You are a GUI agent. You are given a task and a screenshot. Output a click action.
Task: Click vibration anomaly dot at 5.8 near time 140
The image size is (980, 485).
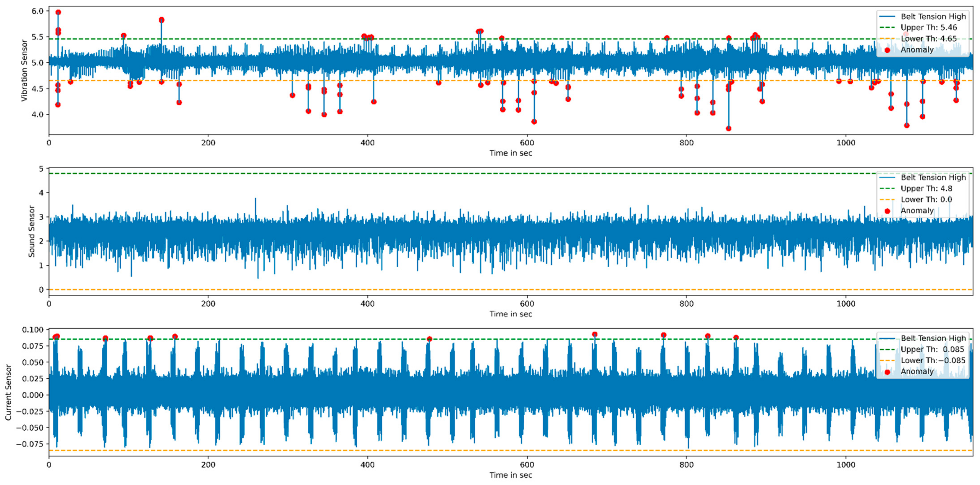tap(161, 20)
